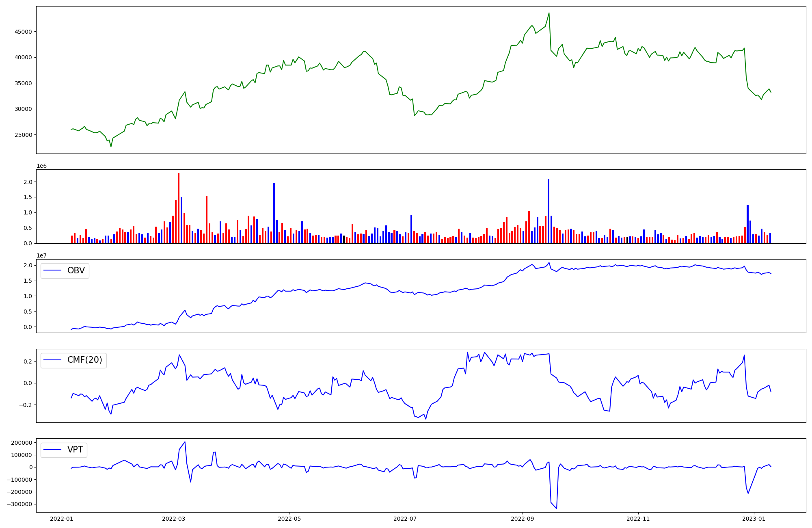Click the deepest VPT trough near -300000
The width and height of the screenshot is (812, 528).
pos(556,508)
